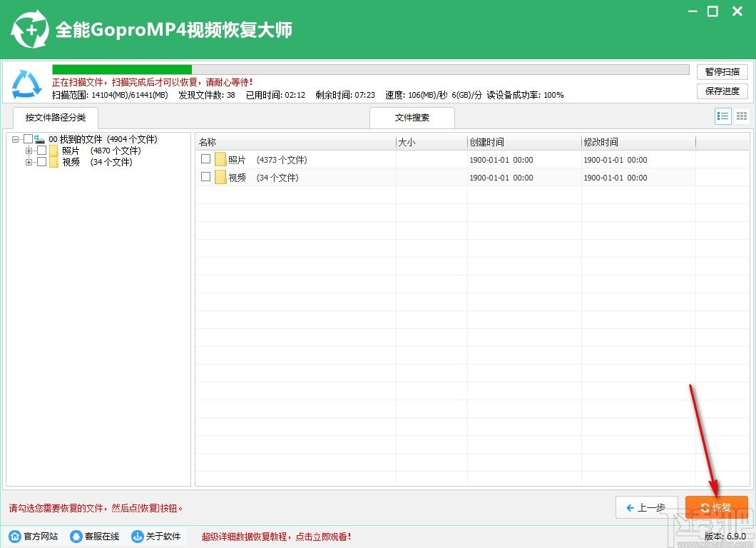Click the 视频 folder icon in file list
756x548 pixels.
(x=220, y=177)
